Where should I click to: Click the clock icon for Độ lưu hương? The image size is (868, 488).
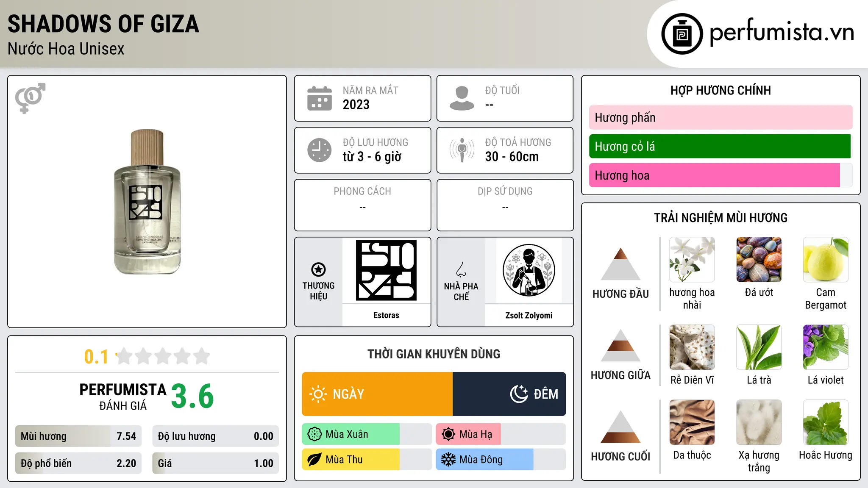tap(320, 150)
